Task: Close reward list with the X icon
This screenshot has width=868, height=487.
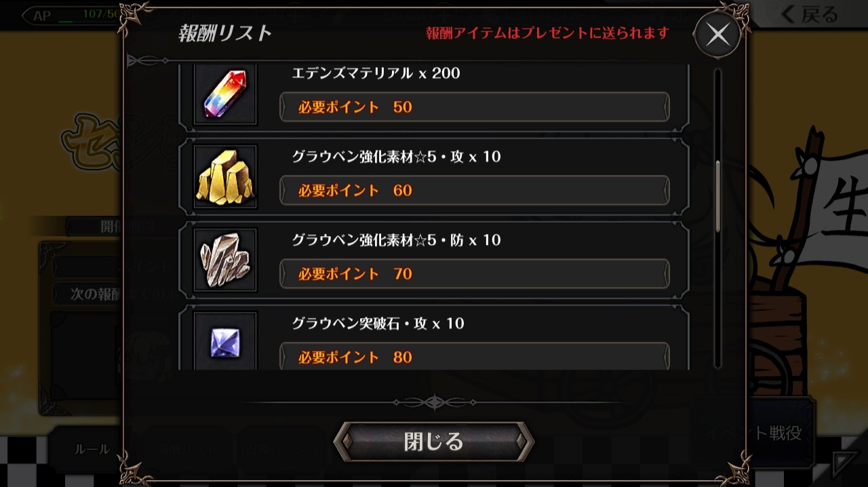Action: (717, 35)
